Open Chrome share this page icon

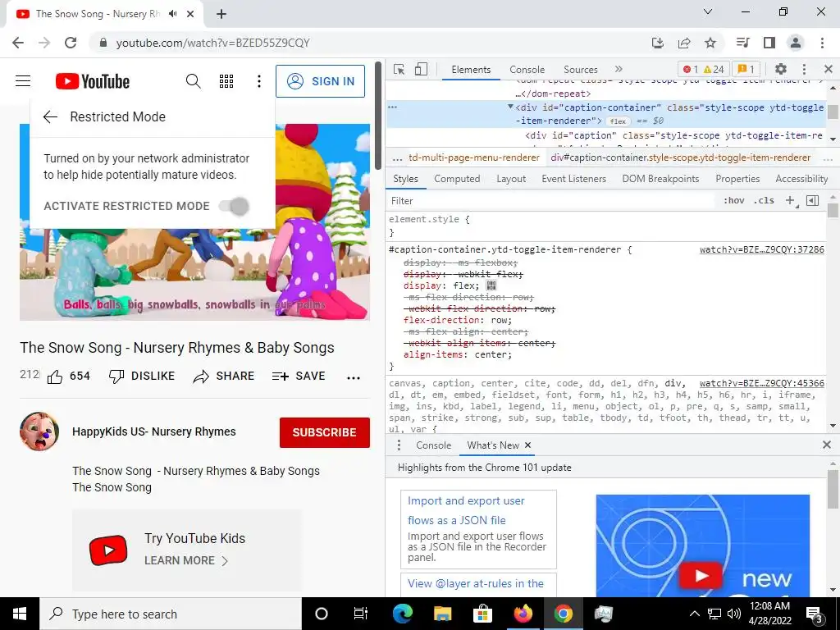684,43
